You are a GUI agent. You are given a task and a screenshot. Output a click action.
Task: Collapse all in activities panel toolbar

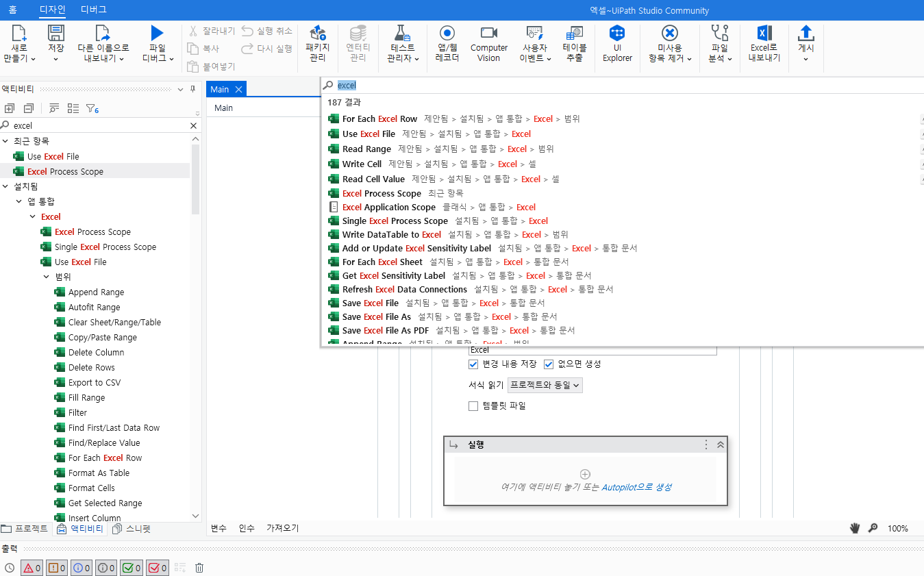tap(29, 108)
